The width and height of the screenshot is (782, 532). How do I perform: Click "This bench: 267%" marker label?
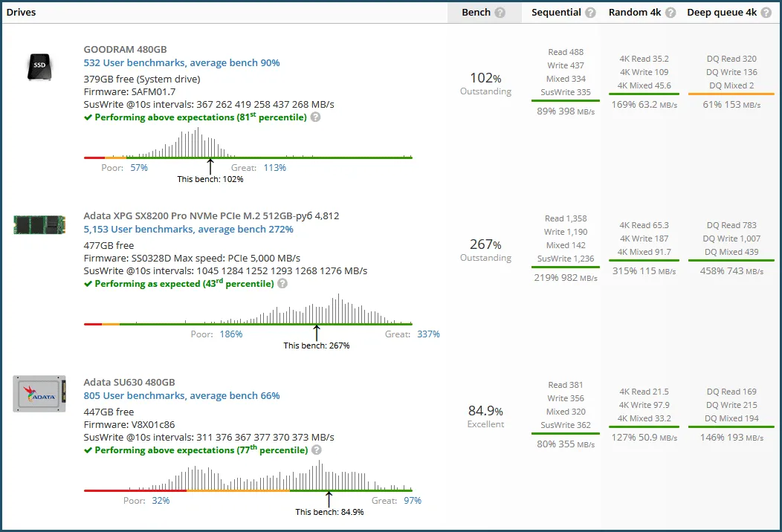(x=317, y=346)
